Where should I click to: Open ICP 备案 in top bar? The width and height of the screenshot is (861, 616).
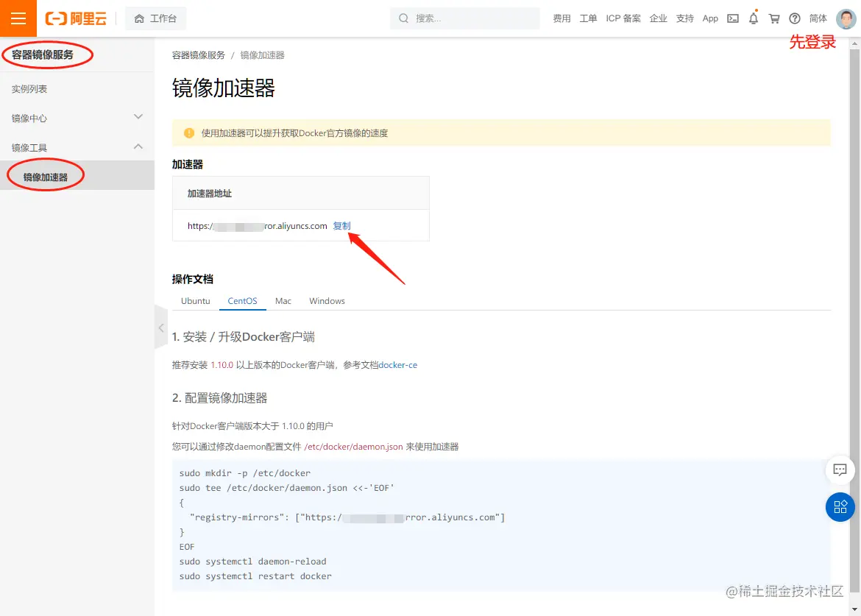623,18
